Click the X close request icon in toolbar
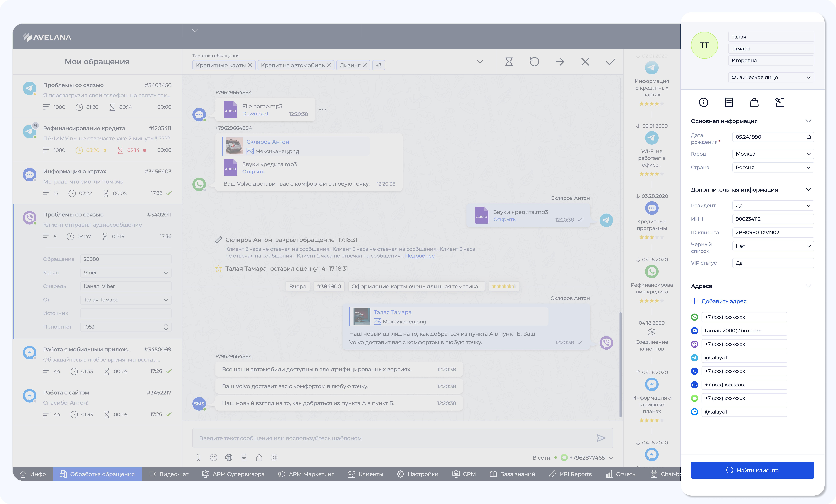 coord(585,62)
